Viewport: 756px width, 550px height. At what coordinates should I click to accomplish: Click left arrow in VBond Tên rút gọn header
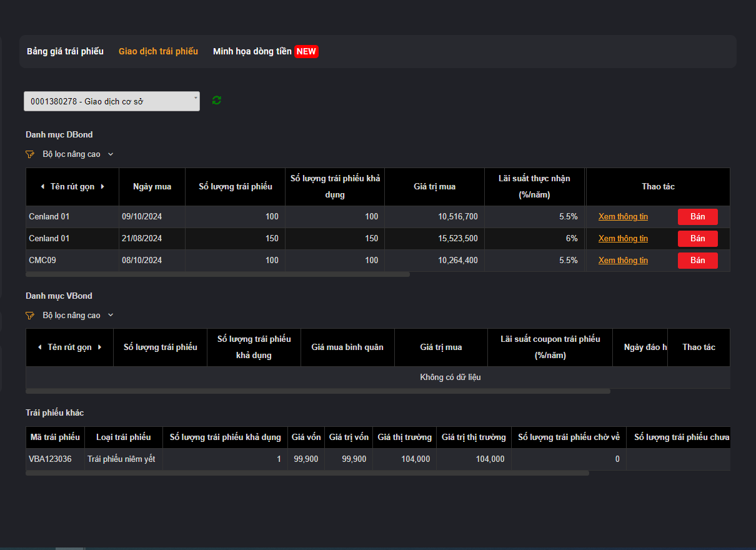tap(40, 347)
